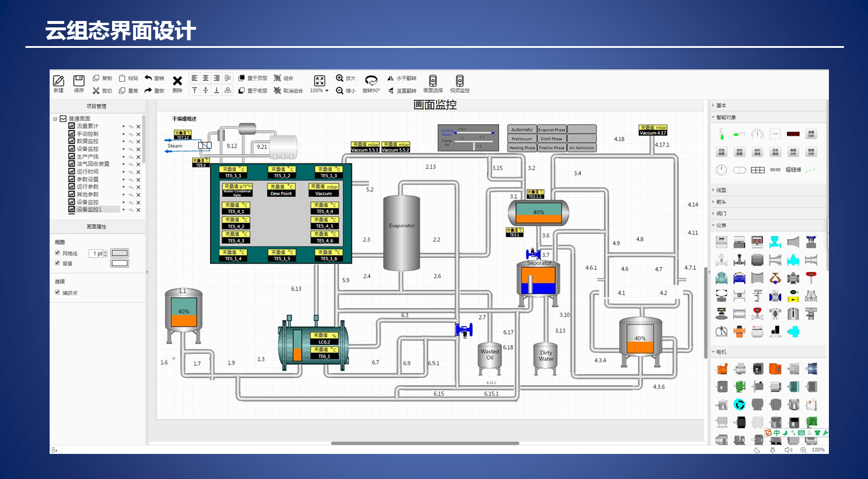Toggle the 网格线 gridlines checkbox

click(x=57, y=253)
